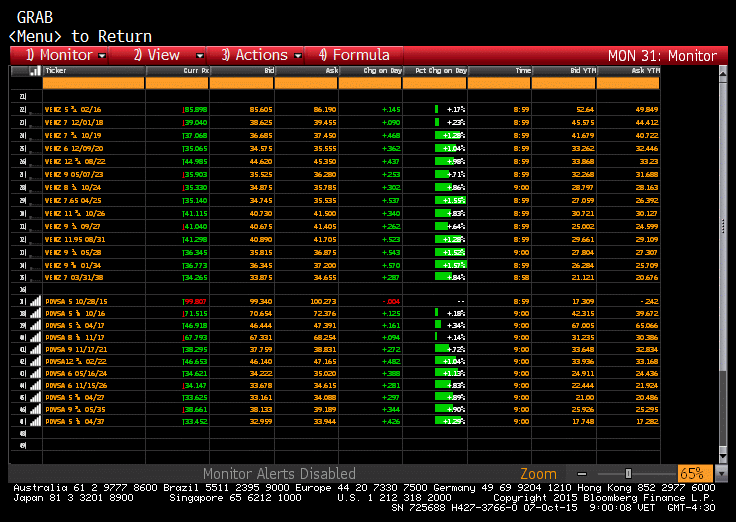Click the 'Monitor Alerts Disabled' status text
Screen dimensions: 736x522
279,474
